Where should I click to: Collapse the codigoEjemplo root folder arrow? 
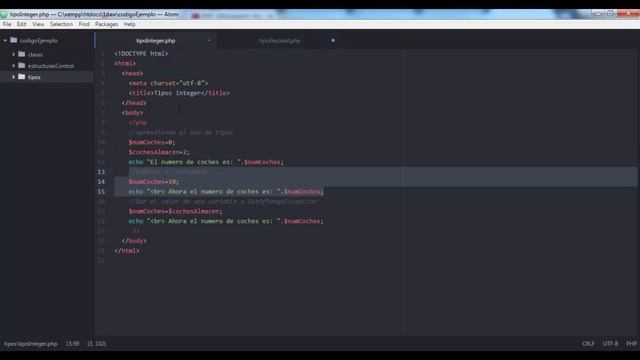click(x=5, y=40)
